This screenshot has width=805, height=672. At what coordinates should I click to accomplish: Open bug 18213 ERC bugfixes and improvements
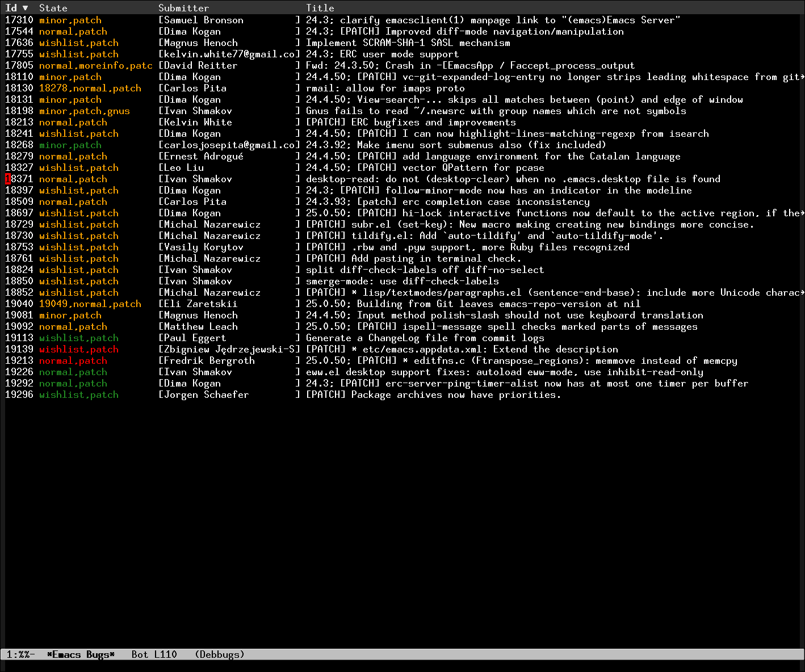[402, 122]
